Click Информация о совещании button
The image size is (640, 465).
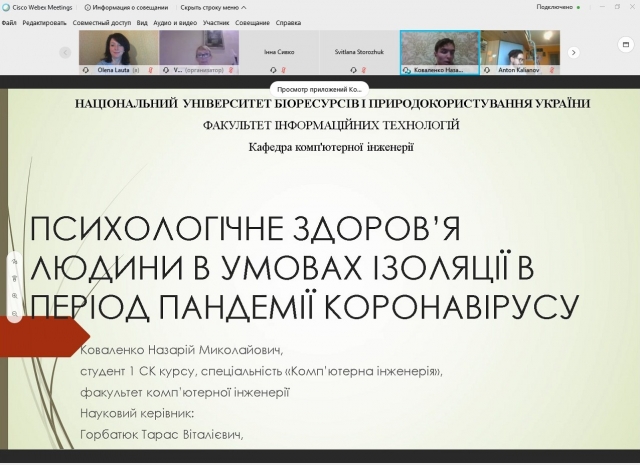pyautogui.click(x=126, y=7)
